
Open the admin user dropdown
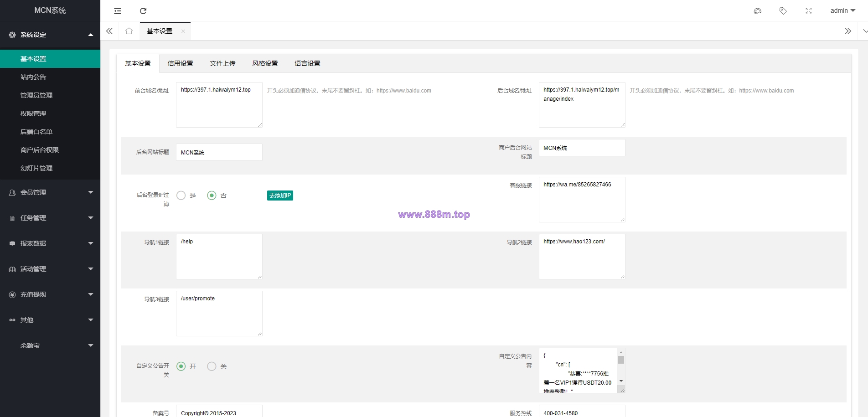click(x=842, y=11)
